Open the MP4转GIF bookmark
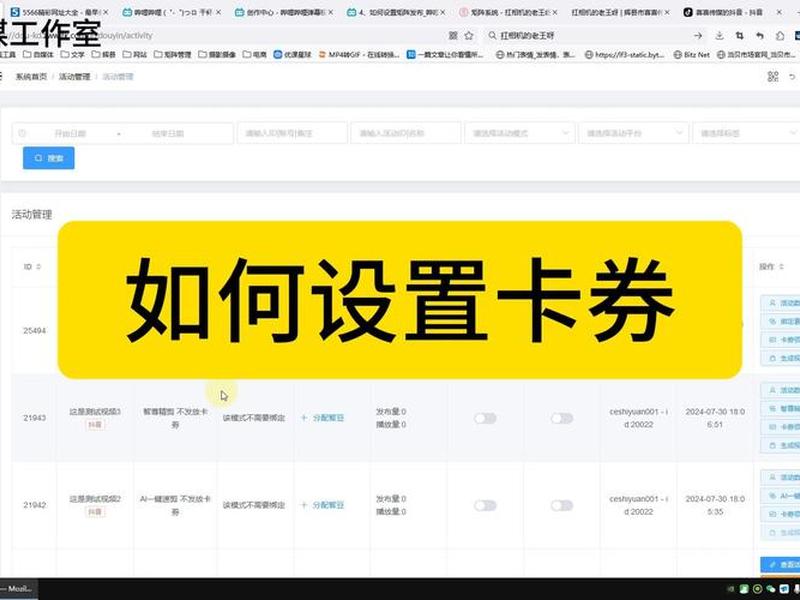Screen dimensions: 800x600 click(359, 54)
